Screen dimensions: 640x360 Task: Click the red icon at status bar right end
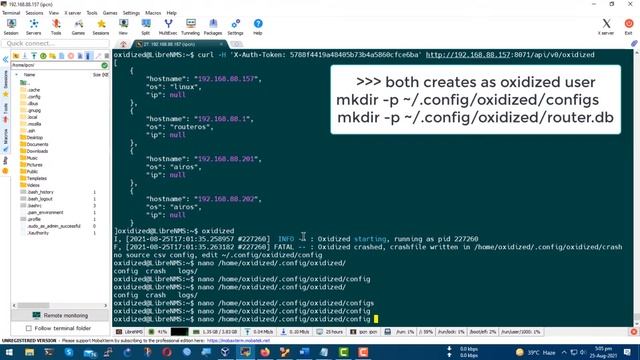(x=634, y=332)
